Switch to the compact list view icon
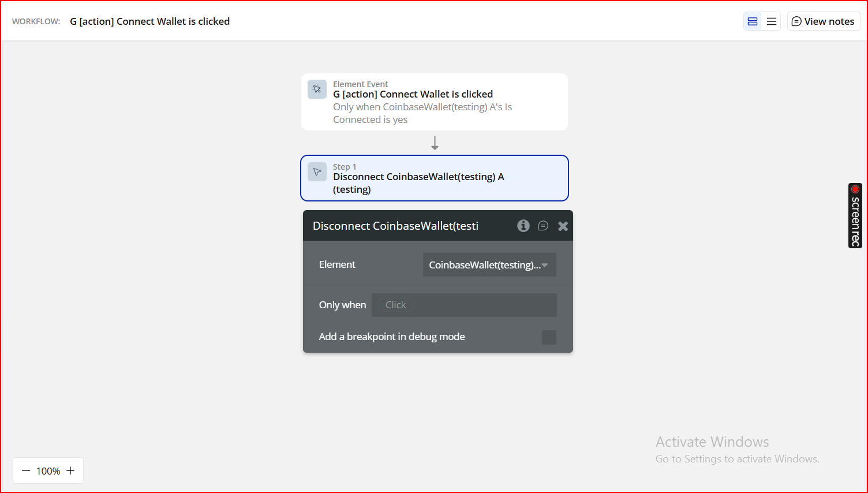Image resolution: width=868 pixels, height=493 pixels. tap(772, 21)
